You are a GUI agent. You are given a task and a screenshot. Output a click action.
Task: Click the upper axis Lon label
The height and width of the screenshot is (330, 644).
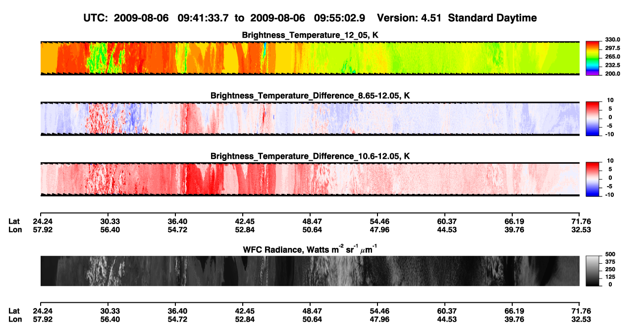coord(15,230)
